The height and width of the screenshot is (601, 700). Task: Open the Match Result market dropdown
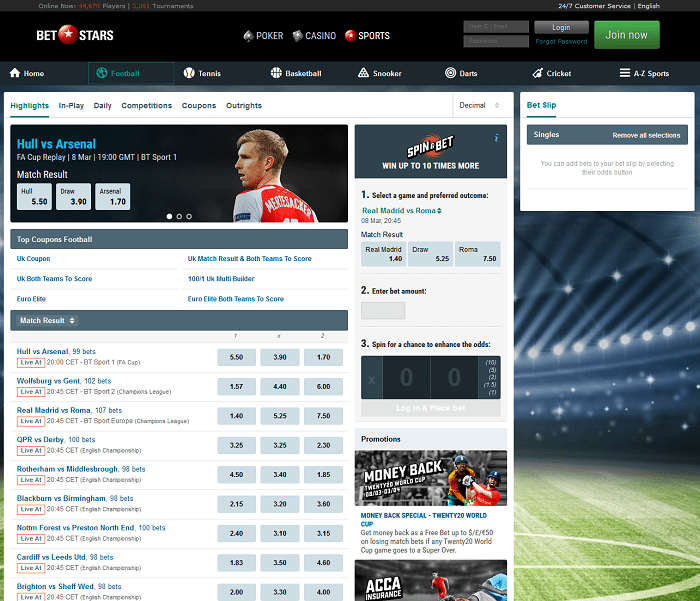47,321
